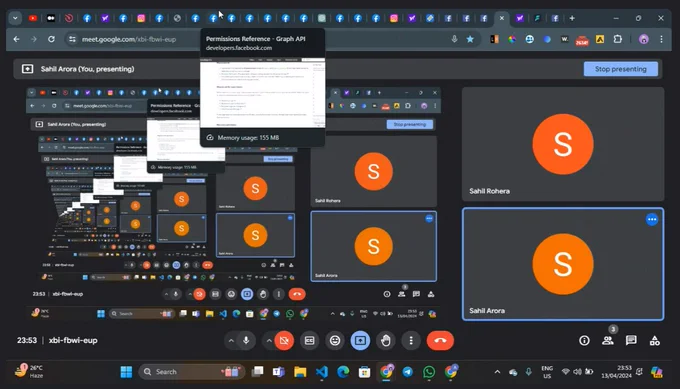Image resolution: width=680 pixels, height=389 pixels.
Task: Open the Windows Start menu
Action: tap(126, 372)
